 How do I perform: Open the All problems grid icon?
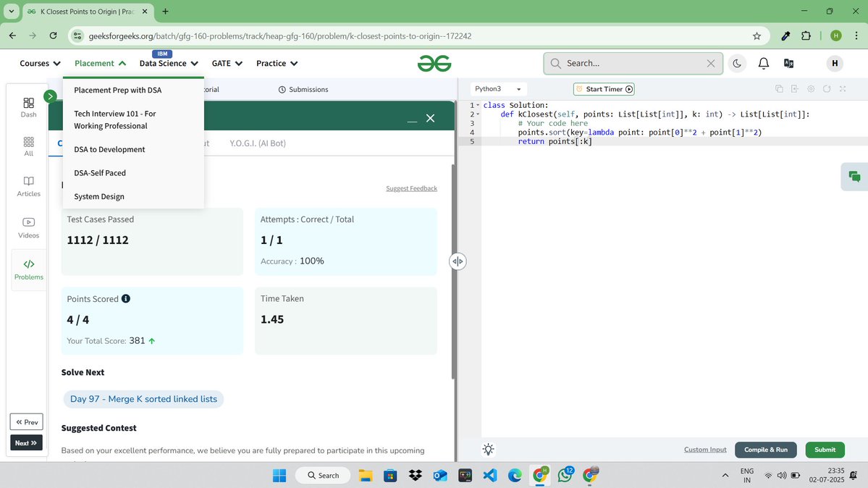click(28, 147)
